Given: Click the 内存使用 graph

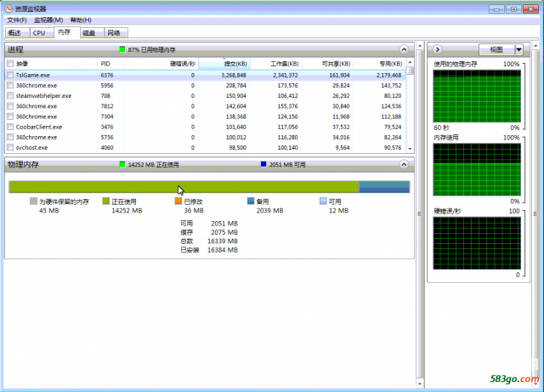Looking at the screenshot, I should [477, 169].
